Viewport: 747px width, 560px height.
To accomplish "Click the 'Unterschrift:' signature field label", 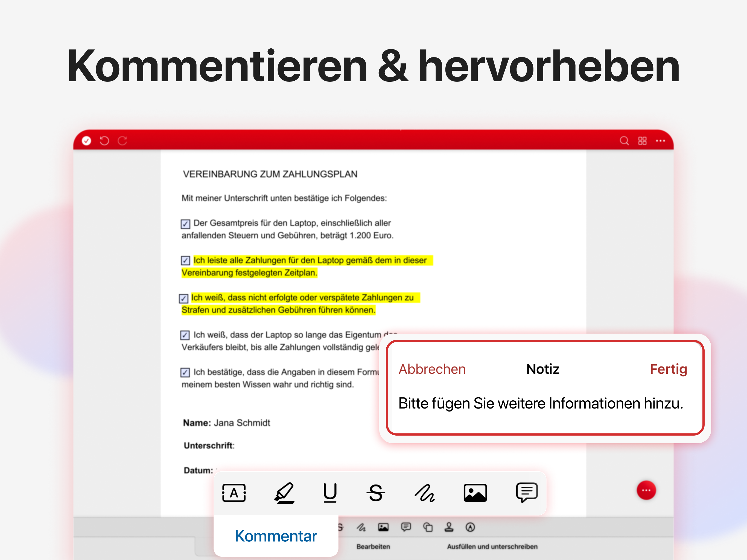I will coord(209,446).
